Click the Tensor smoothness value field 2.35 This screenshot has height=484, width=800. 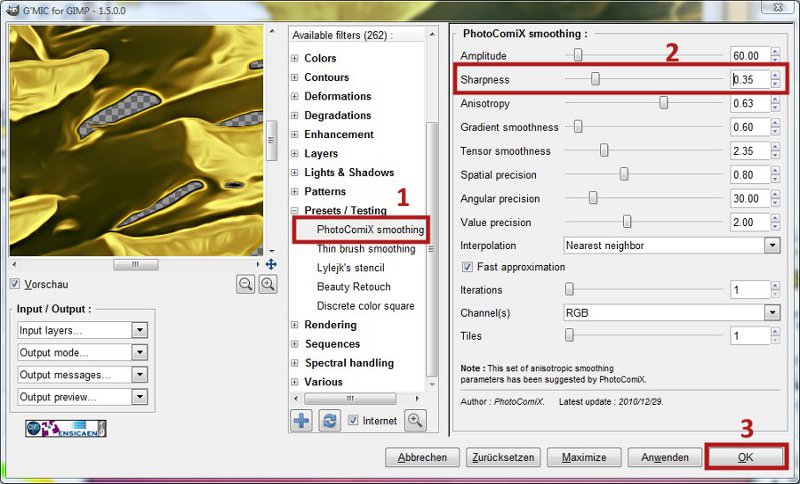tap(749, 151)
